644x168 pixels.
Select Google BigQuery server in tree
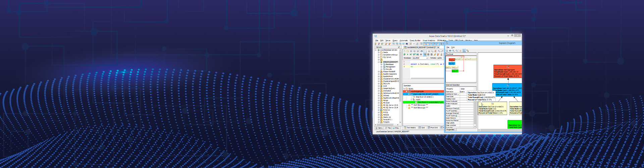click(x=389, y=88)
